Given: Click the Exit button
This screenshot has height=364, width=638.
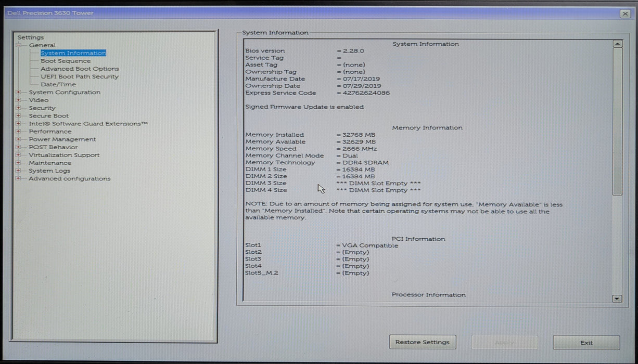Looking at the screenshot, I should (586, 343).
